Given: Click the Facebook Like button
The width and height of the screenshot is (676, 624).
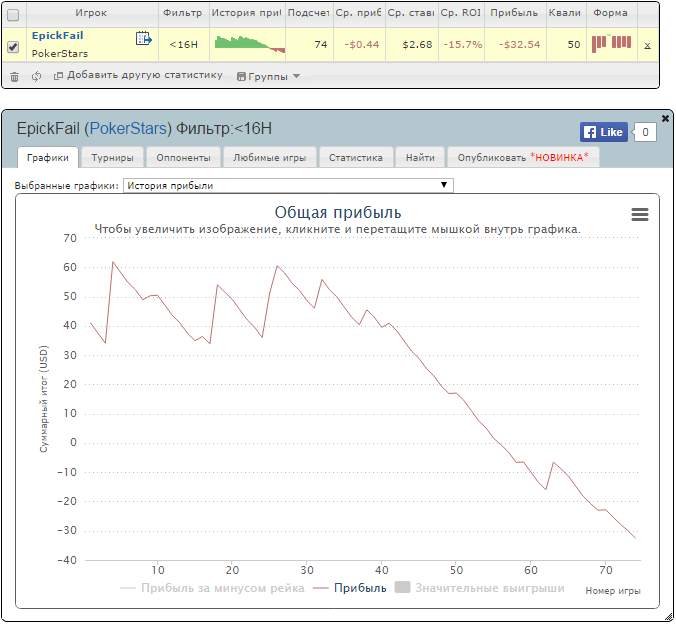Looking at the screenshot, I should point(604,132).
